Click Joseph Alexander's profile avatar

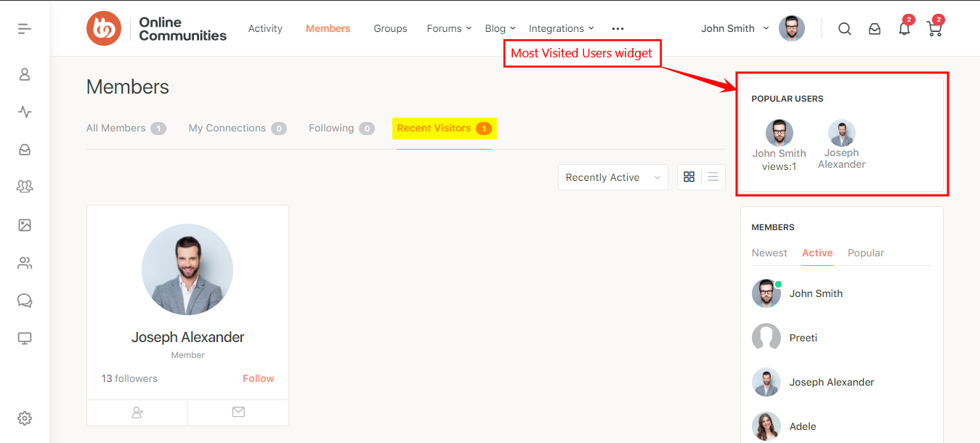187,269
